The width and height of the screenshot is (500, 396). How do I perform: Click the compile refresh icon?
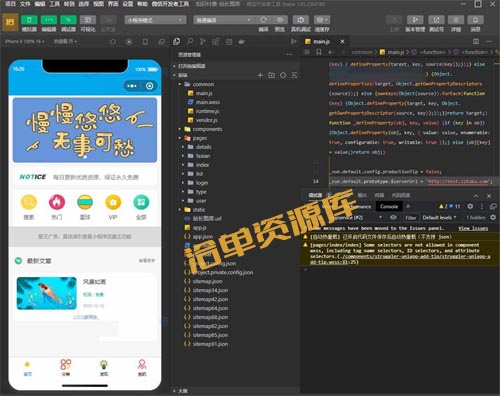tap(264, 20)
